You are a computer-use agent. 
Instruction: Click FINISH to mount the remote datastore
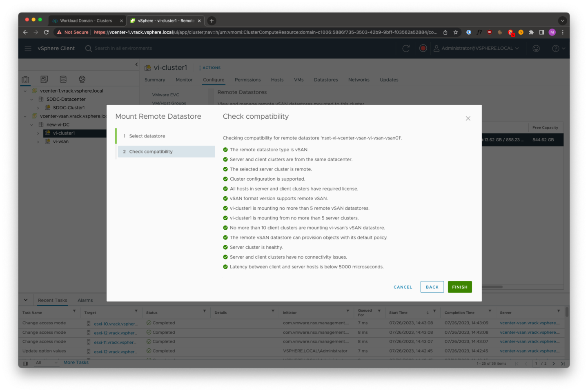460,287
